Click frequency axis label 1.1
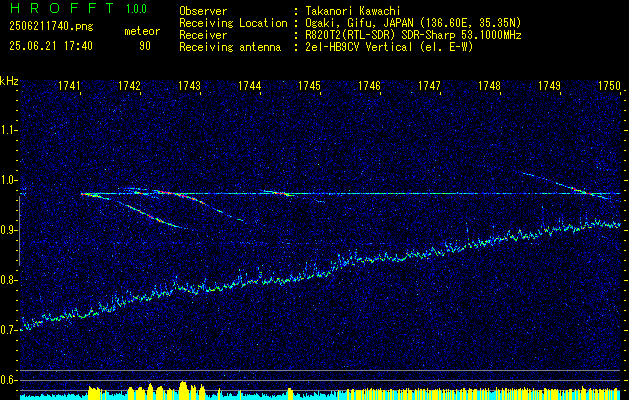 9,130
